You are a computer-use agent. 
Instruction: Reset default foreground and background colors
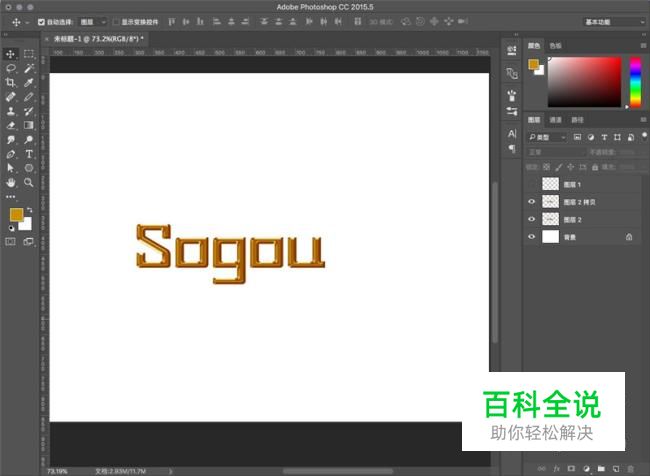click(x=11, y=228)
